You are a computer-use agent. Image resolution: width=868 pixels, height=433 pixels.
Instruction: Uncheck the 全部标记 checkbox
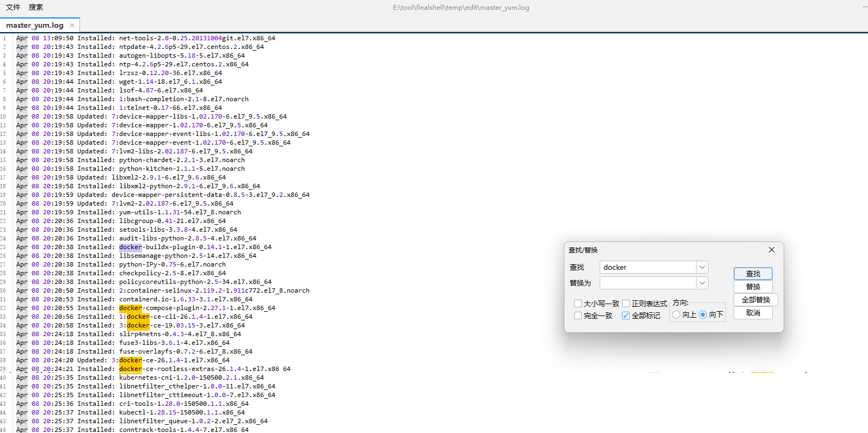pos(626,316)
